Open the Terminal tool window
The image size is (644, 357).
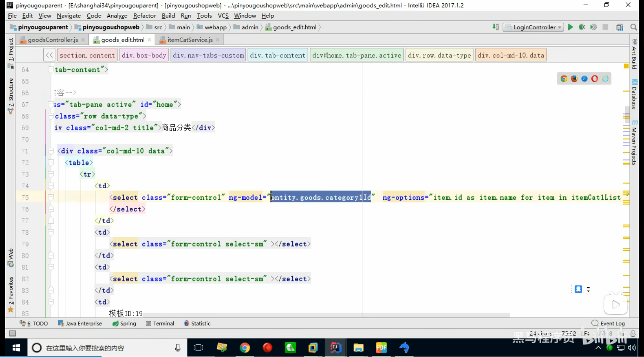click(160, 323)
